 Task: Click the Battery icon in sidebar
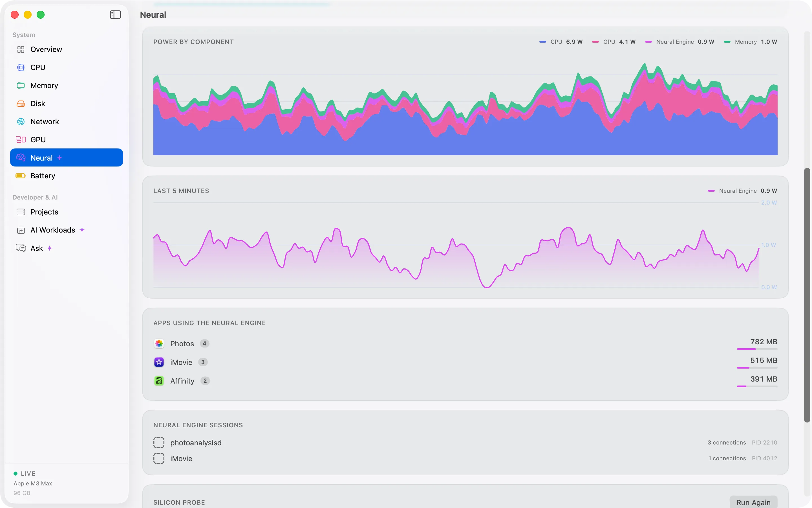[21, 176]
